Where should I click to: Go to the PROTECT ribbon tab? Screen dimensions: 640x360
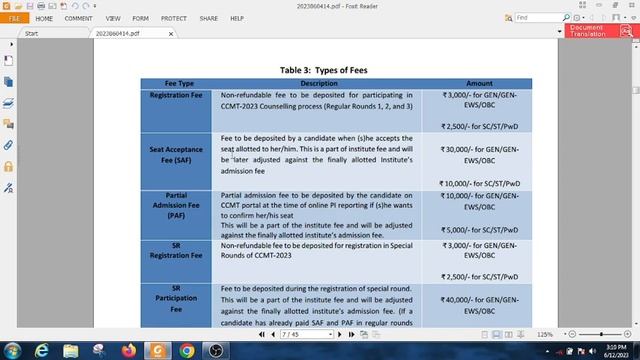coord(173,18)
